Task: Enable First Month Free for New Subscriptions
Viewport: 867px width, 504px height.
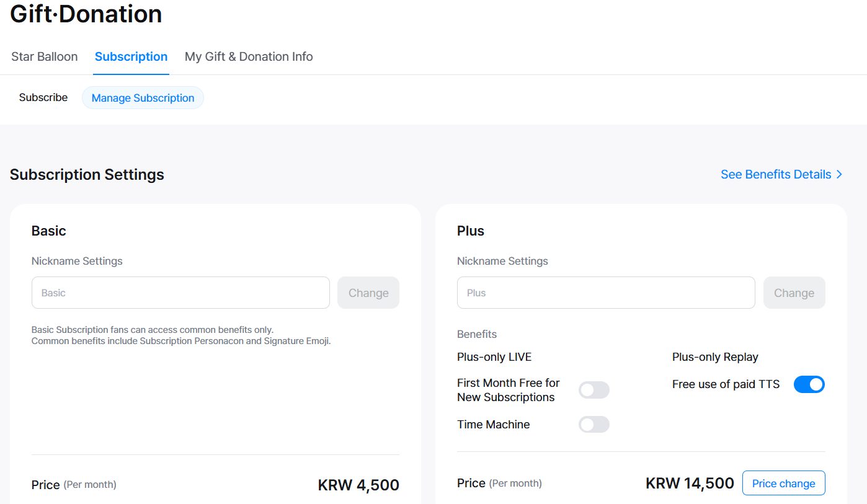Action: click(x=594, y=390)
